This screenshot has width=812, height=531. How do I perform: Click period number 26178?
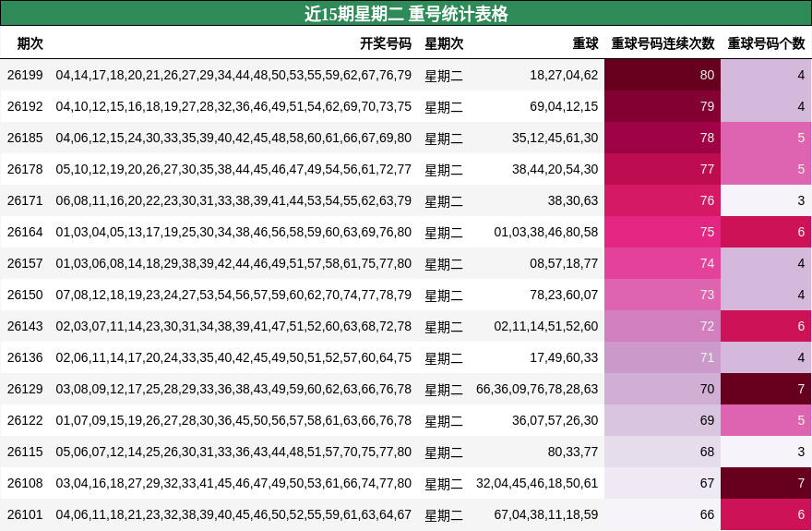[25, 169]
